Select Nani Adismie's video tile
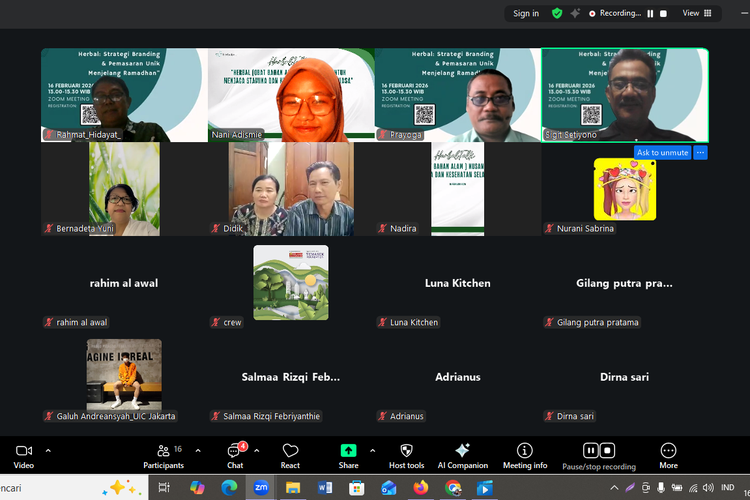The image size is (750, 500). [291, 95]
